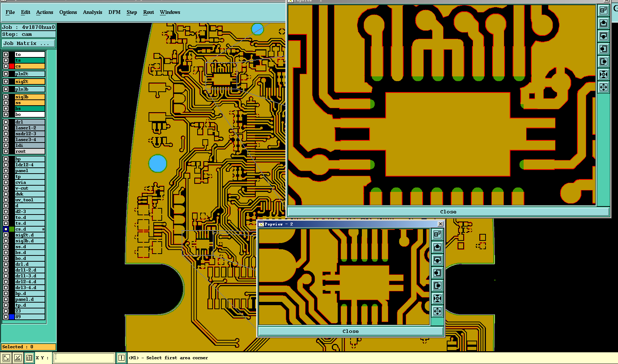Select layer row 'cvia'
Screen dimensions: 618x364
pos(30,182)
